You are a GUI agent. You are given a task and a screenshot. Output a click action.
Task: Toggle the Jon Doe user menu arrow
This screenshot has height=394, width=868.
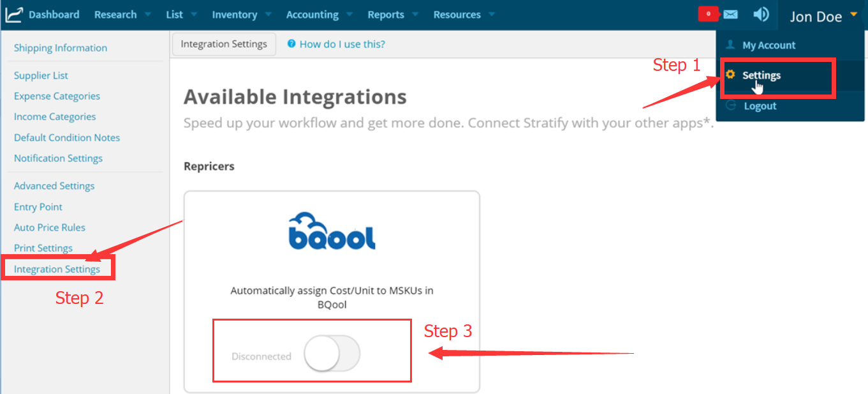coord(853,15)
